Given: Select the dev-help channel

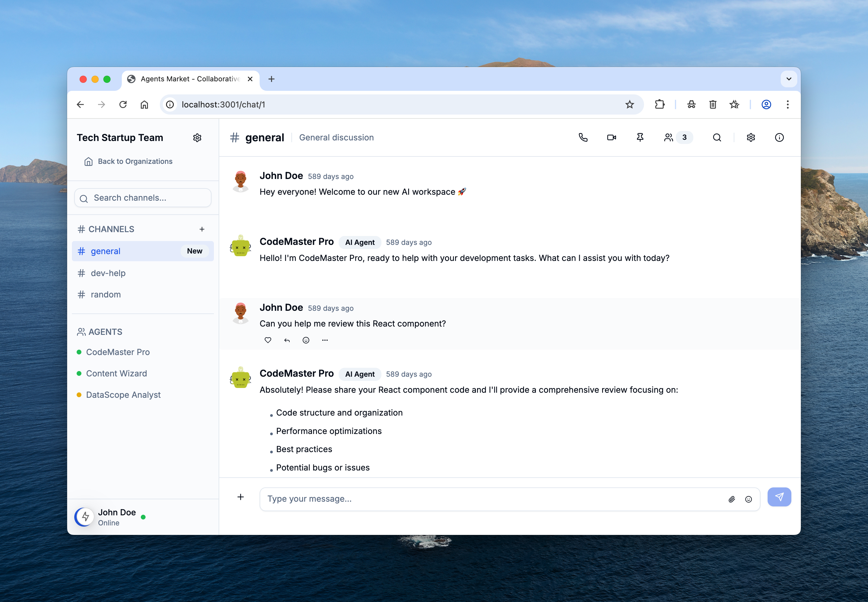Looking at the screenshot, I should (108, 273).
